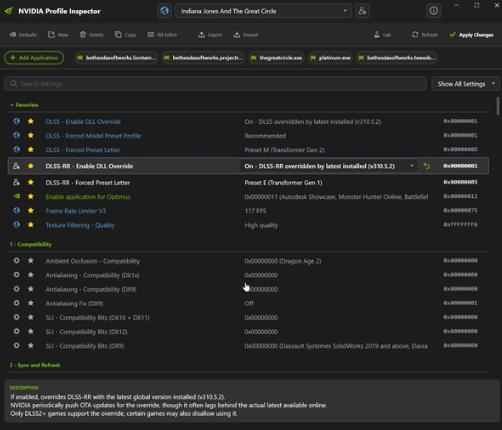The width and height of the screenshot is (502, 430).
Task: Toggle the favorite star for DLSS - Forced Model Preset Profile
Action: point(31,135)
